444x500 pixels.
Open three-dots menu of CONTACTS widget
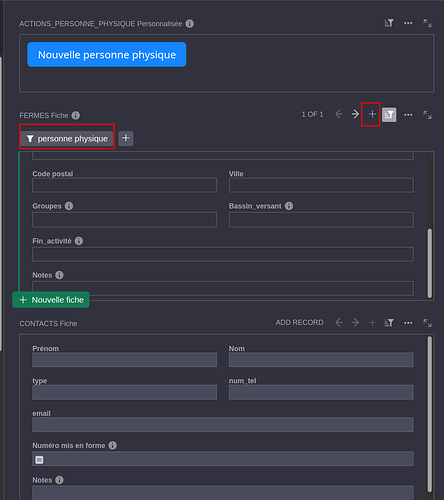(408, 323)
